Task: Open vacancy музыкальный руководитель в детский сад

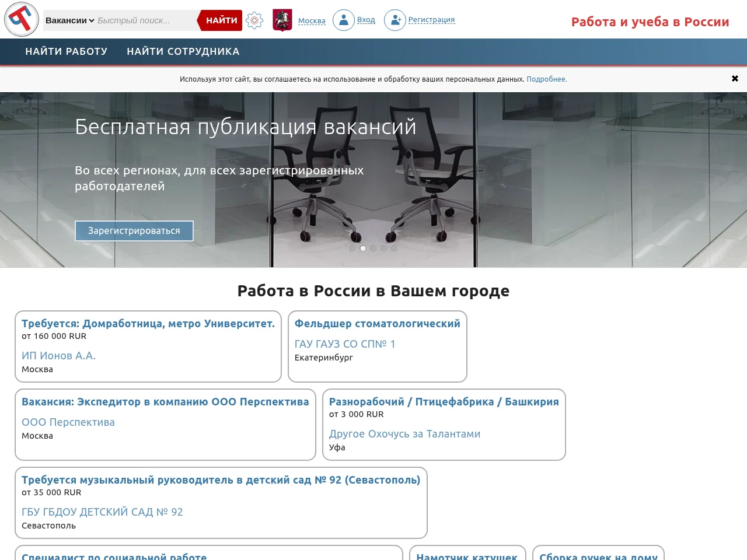Action: click(221, 480)
